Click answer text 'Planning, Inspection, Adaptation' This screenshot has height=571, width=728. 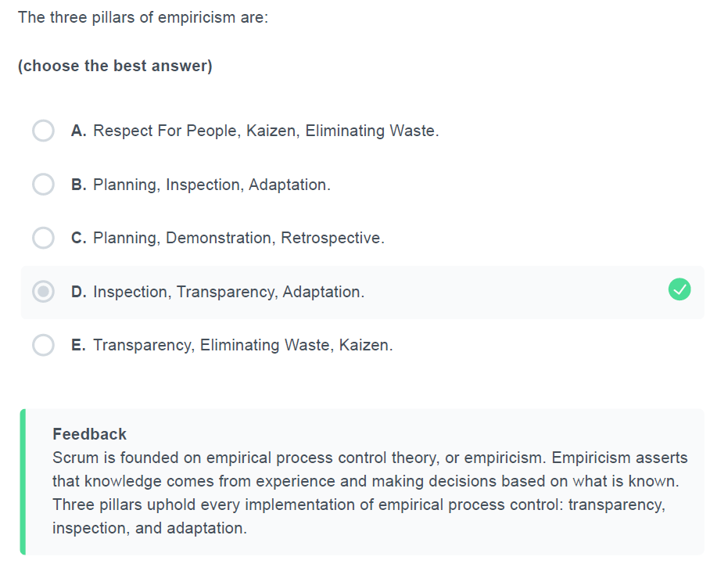point(212,185)
